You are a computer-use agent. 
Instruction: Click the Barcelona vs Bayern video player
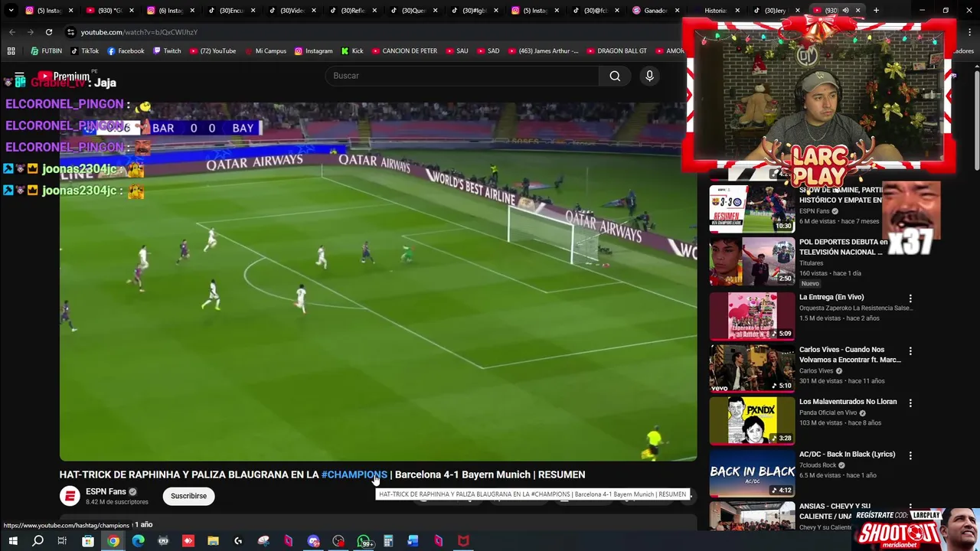pos(378,282)
